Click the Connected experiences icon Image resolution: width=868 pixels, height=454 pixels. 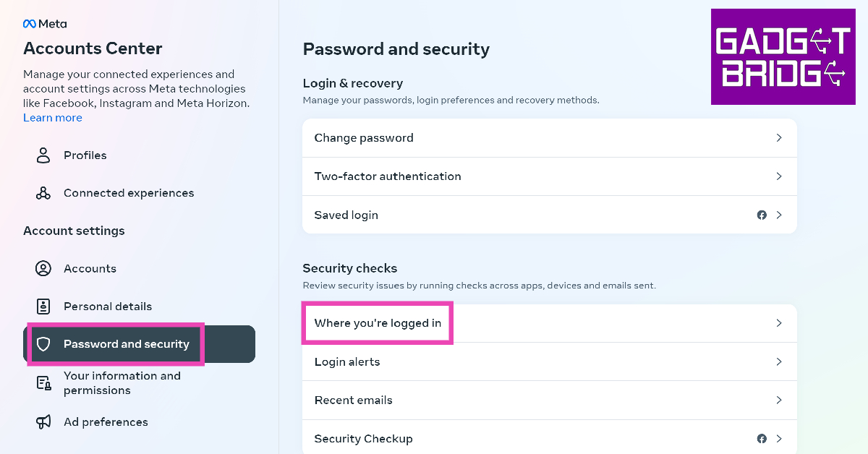click(43, 193)
